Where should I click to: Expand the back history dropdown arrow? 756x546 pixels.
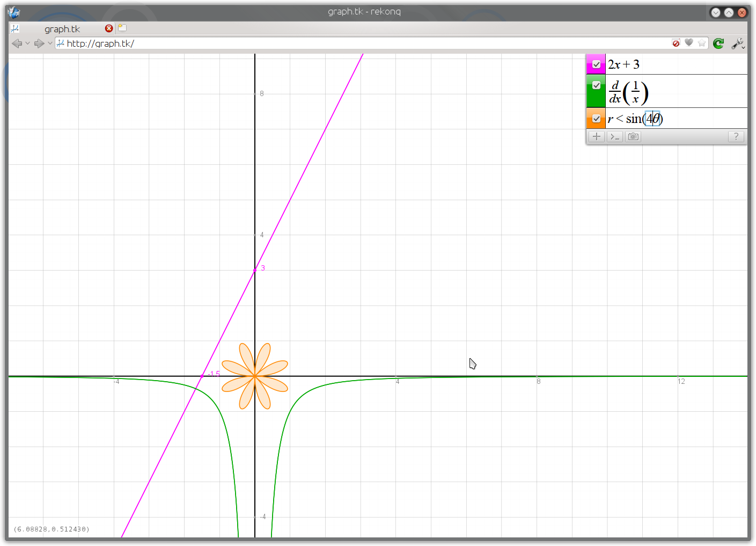tap(27, 43)
